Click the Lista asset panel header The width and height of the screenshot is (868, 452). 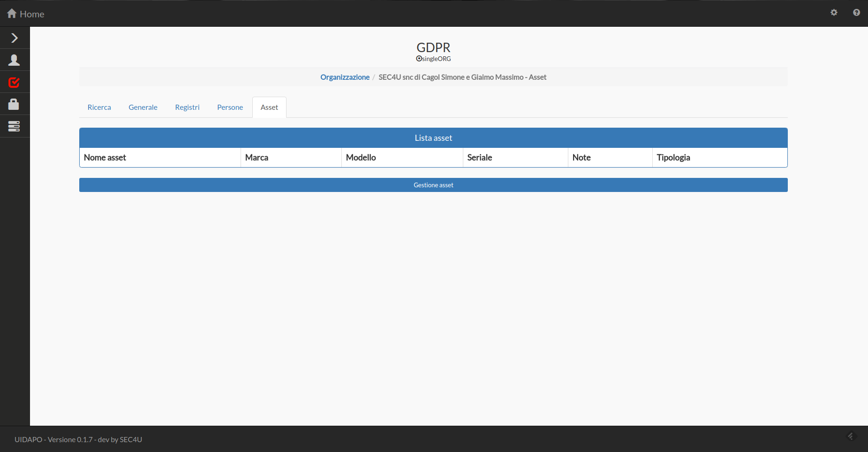tap(433, 138)
